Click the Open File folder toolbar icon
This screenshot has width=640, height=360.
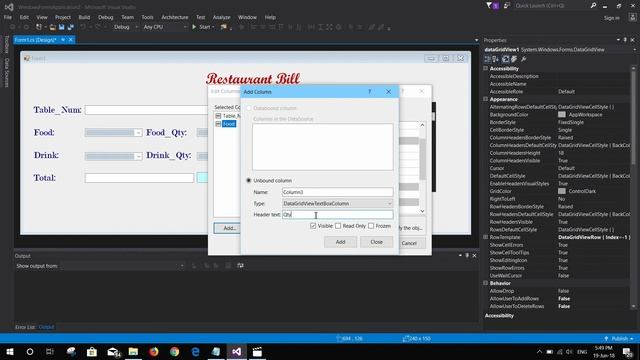click(52, 27)
